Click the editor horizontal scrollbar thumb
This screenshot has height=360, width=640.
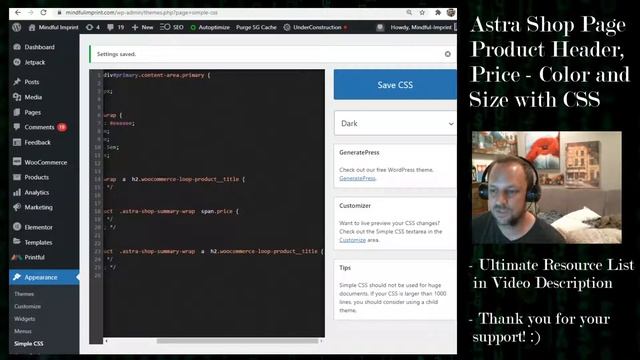click(237, 341)
